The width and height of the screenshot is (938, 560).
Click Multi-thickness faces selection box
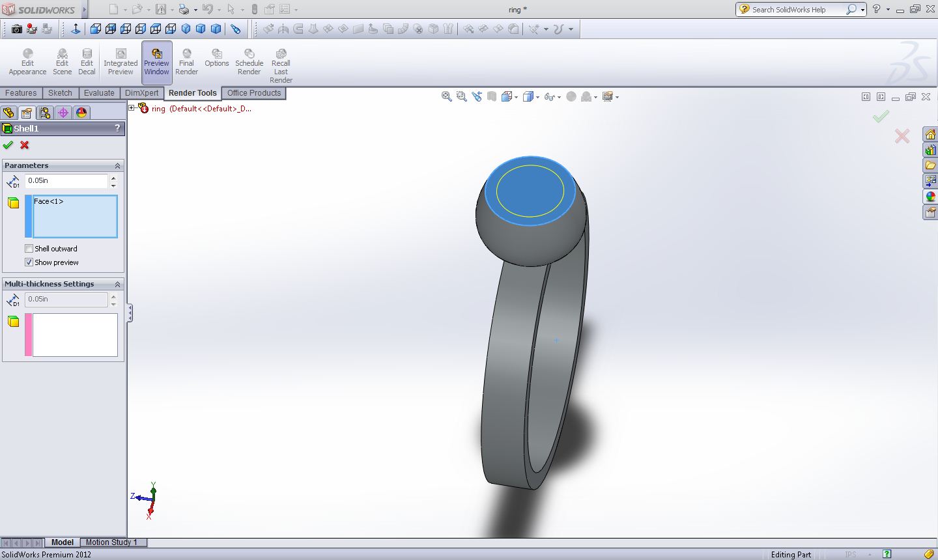tap(75, 335)
